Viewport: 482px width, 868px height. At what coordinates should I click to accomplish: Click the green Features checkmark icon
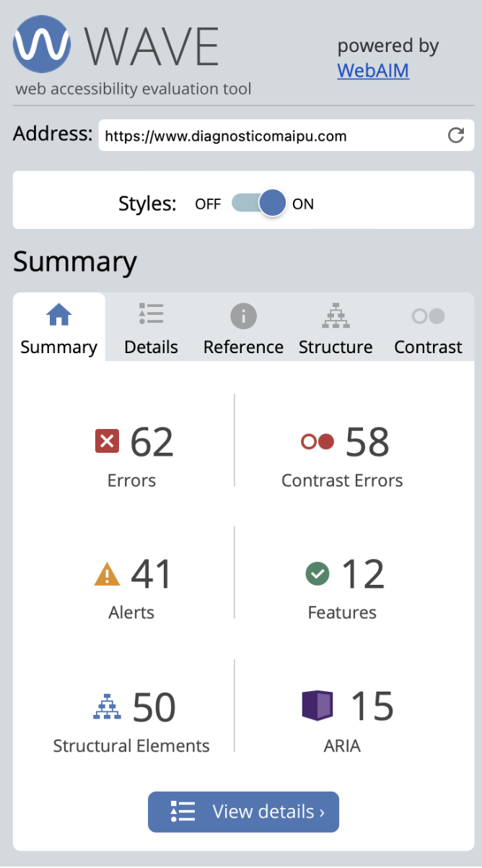(x=317, y=574)
